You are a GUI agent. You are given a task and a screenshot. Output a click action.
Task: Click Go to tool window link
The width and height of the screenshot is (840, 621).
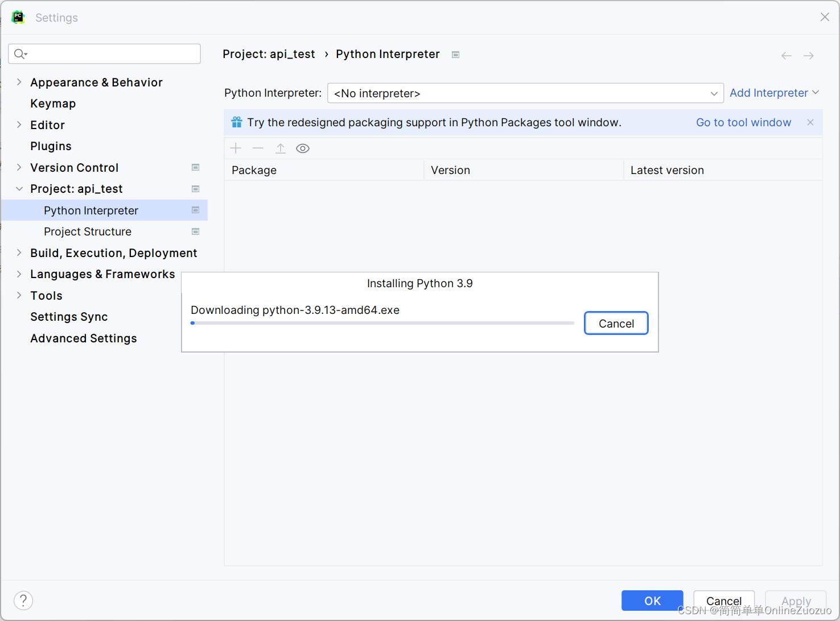pyautogui.click(x=743, y=122)
